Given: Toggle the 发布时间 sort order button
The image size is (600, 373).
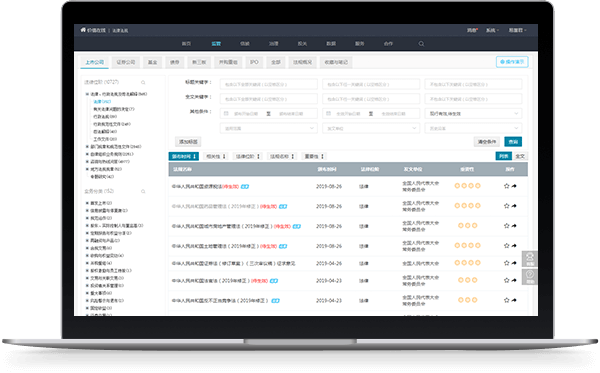Looking at the screenshot, I should click(184, 156).
